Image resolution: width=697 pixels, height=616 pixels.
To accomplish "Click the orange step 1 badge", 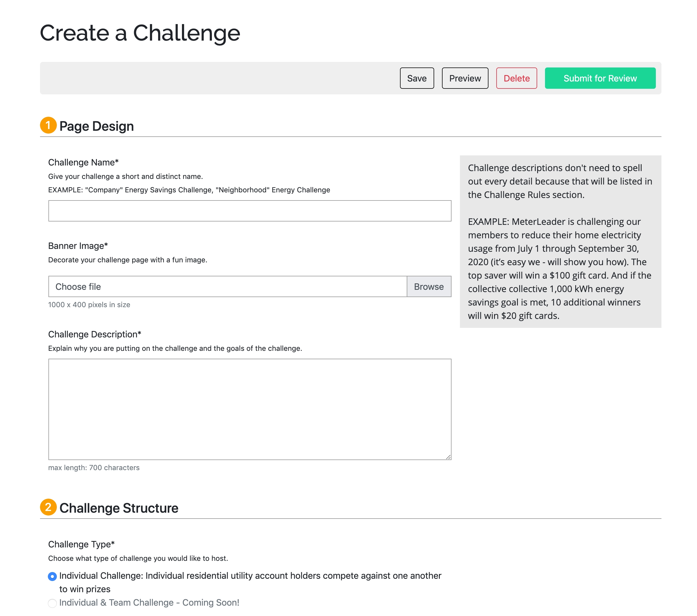I will click(48, 125).
